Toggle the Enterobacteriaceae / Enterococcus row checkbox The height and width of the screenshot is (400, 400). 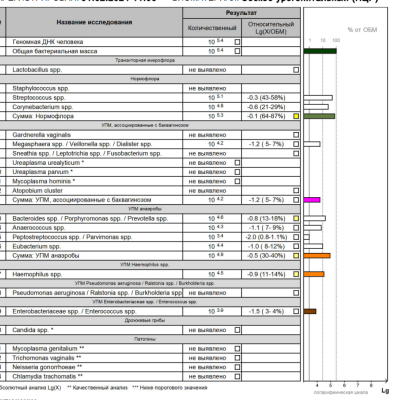(x=296, y=311)
